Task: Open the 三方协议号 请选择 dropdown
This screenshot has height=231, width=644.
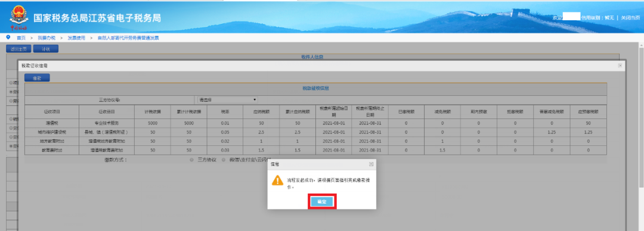Action: pos(228,99)
